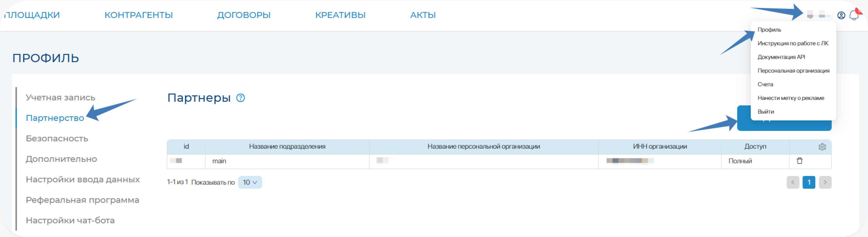
Task: Open Документация API from user menu
Action: 781,57
